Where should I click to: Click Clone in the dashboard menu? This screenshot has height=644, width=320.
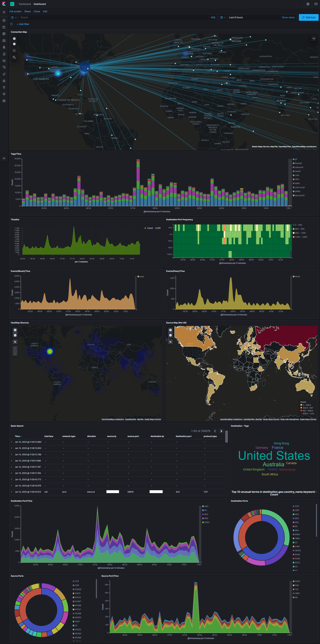pos(37,12)
